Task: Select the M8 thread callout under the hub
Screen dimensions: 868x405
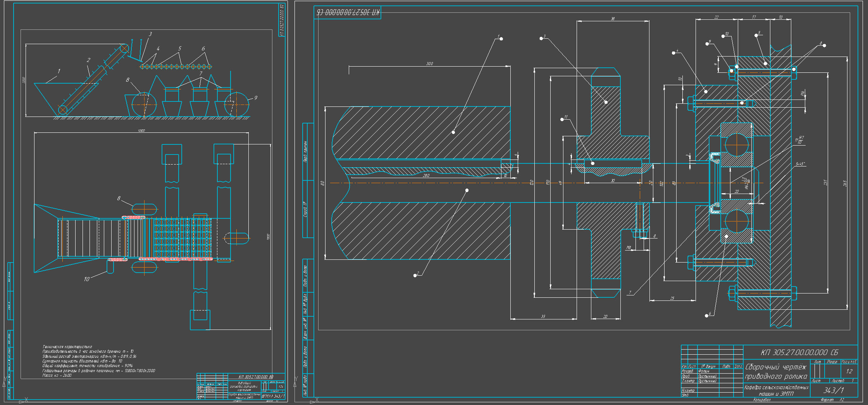Action: 629,247
